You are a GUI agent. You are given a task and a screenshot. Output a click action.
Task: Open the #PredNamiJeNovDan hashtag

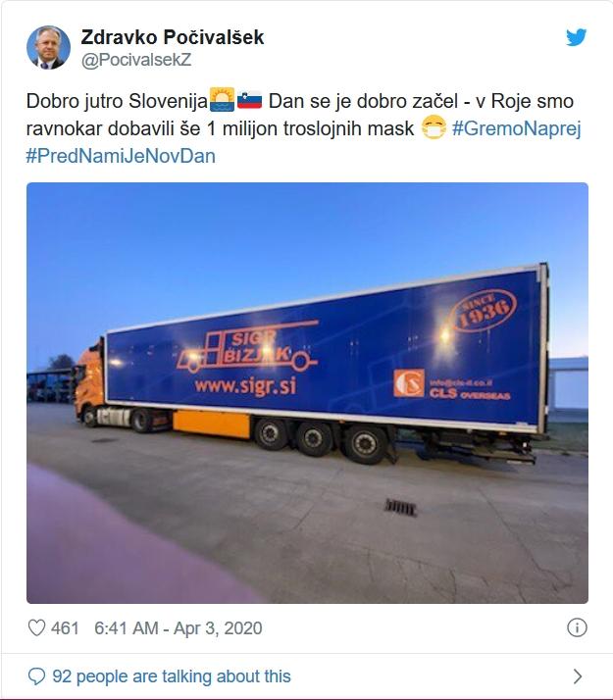121,156
